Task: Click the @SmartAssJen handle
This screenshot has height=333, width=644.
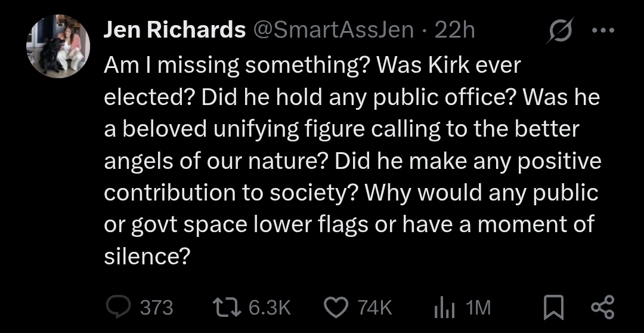Action: pyautogui.click(x=334, y=30)
